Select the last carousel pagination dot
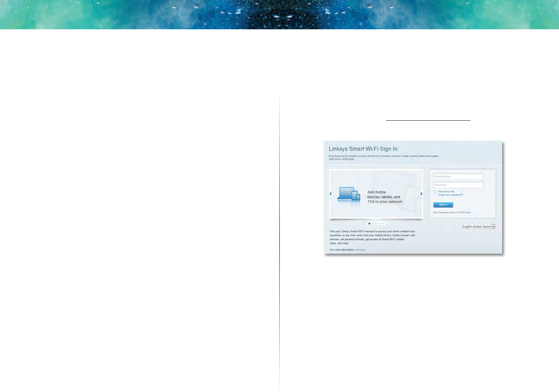The image size is (559, 392). (x=383, y=223)
